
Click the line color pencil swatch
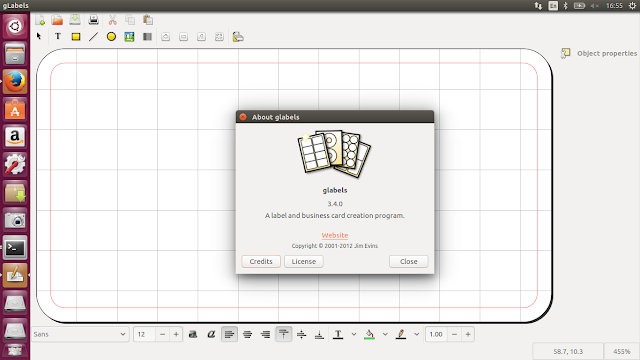click(x=401, y=334)
